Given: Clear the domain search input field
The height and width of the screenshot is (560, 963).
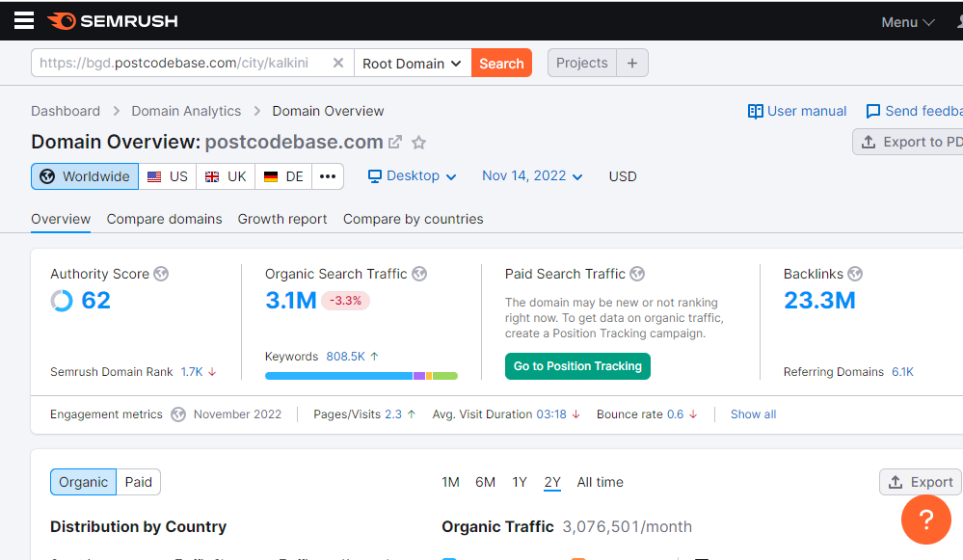Looking at the screenshot, I should (x=338, y=63).
